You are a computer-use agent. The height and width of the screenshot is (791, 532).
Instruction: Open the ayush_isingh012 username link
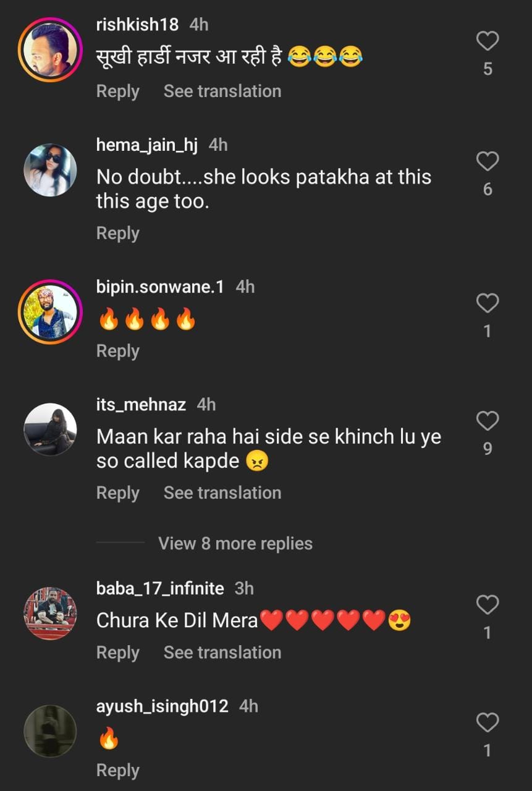coord(162,706)
